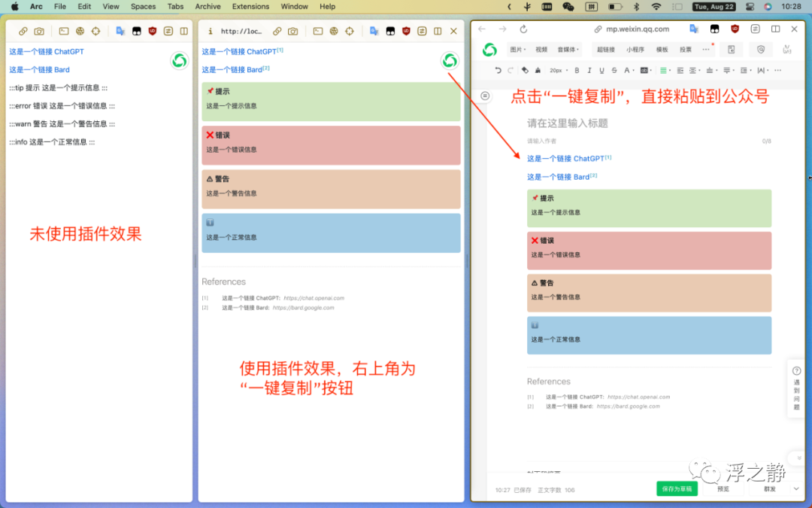Open the 图片 image insert dropdown

click(518, 50)
